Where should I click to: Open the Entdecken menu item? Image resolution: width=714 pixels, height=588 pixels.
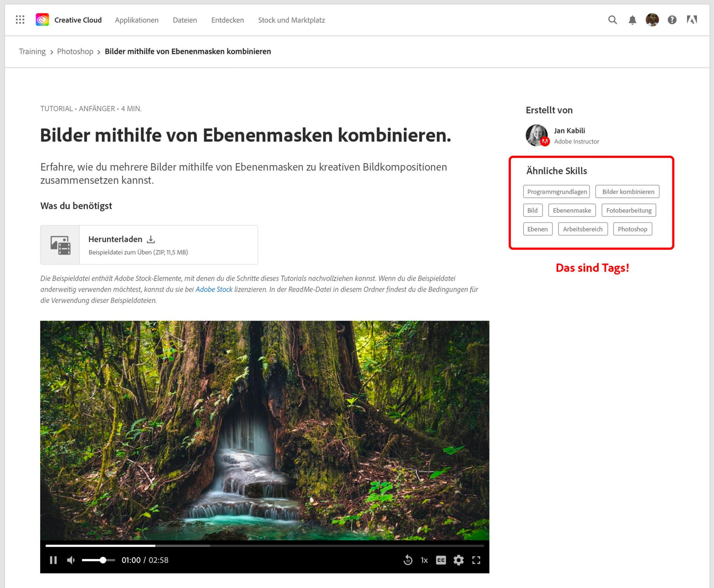(x=227, y=20)
